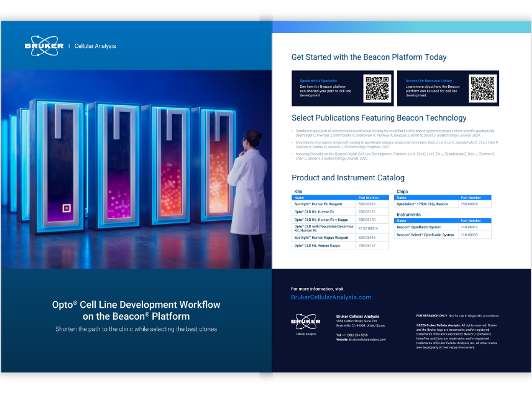Click 'Get Started with the Beacon Platform Today' heading
The image size is (532, 393).
(x=369, y=57)
